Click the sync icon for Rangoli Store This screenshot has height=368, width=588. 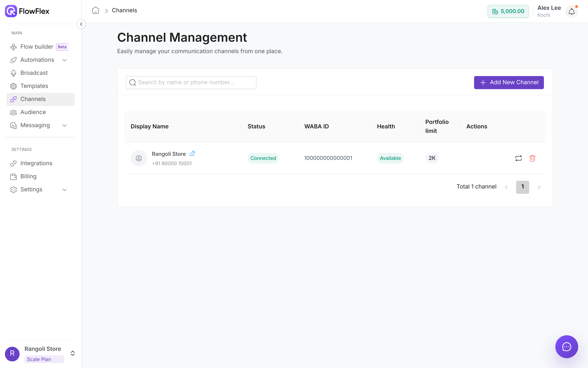519,158
